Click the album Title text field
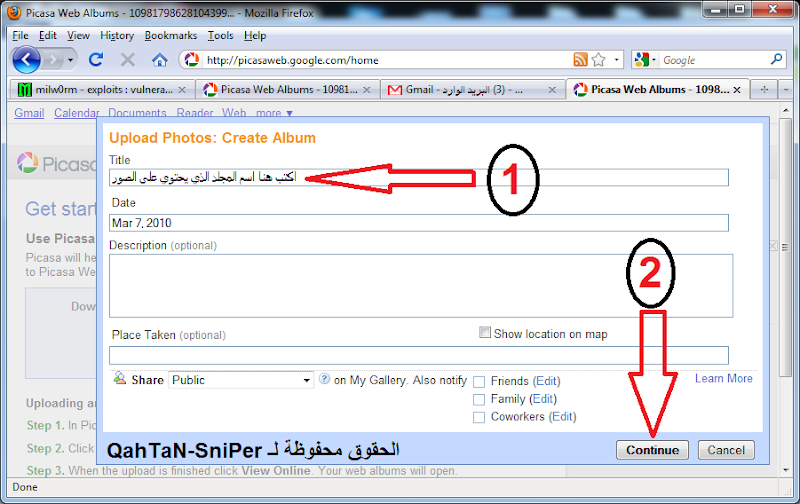800x504 pixels. coord(418,178)
